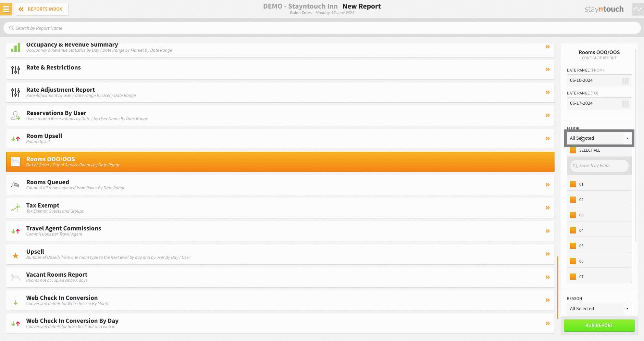The image size is (644, 341).
Task: Click the Upsell star icon
Action: [15, 255]
